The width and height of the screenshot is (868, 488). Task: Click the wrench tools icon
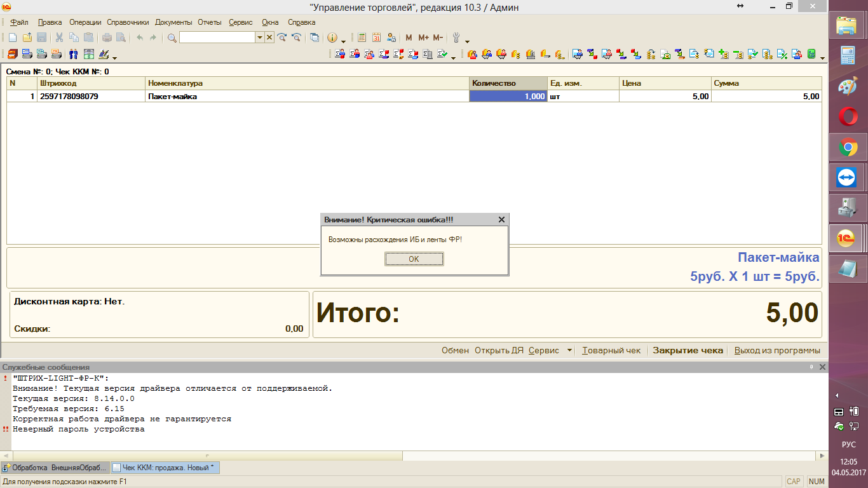(x=456, y=37)
